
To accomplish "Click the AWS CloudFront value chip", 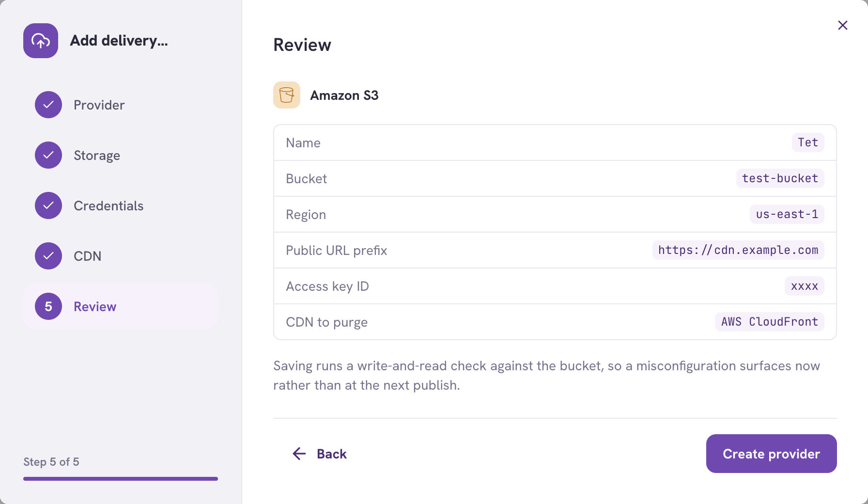I will 770,322.
